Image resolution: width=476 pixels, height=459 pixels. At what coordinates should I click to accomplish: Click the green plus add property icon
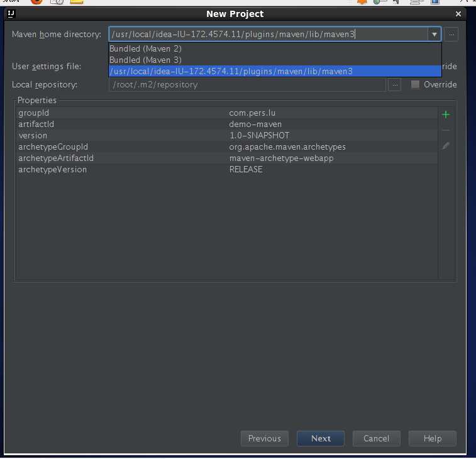tap(446, 114)
